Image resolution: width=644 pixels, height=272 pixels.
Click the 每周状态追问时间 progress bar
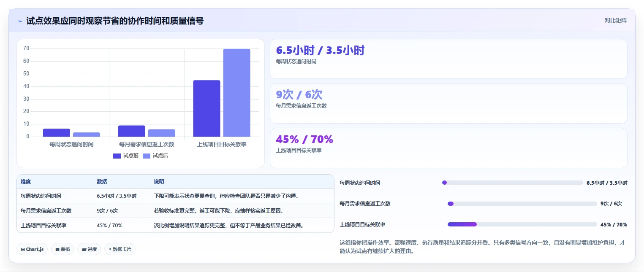tap(512, 183)
